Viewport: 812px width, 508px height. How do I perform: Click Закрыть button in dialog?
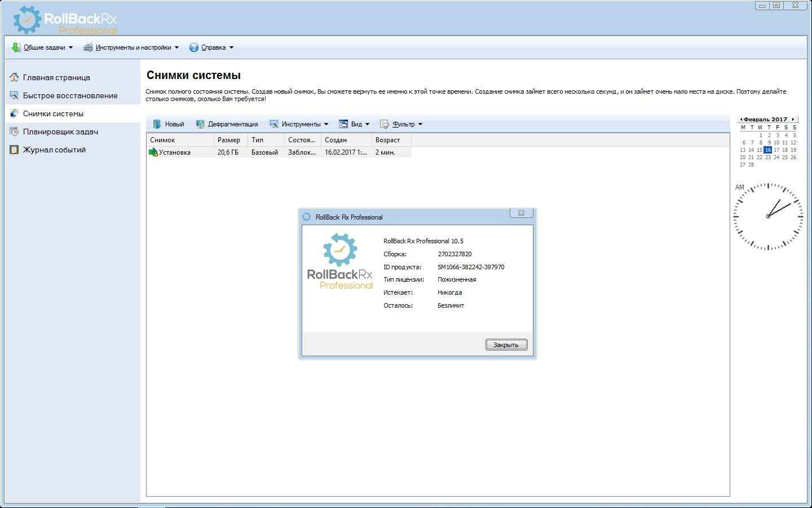[x=506, y=345]
